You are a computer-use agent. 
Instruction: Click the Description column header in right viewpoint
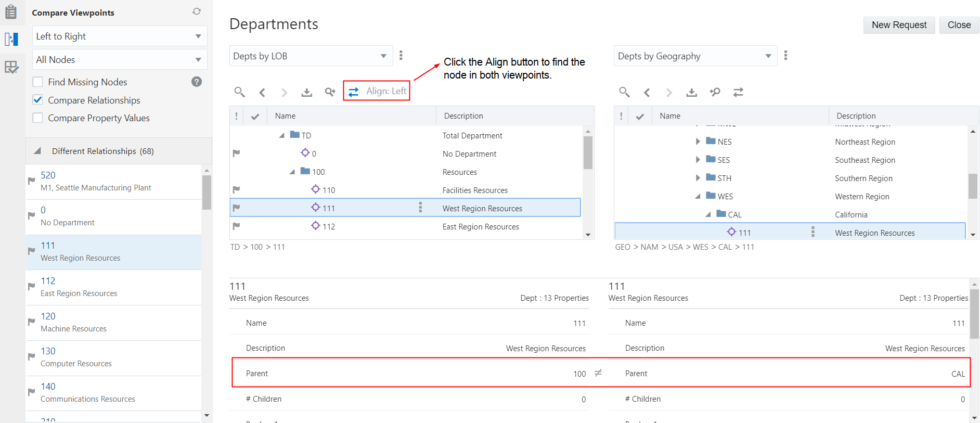[x=904, y=116]
